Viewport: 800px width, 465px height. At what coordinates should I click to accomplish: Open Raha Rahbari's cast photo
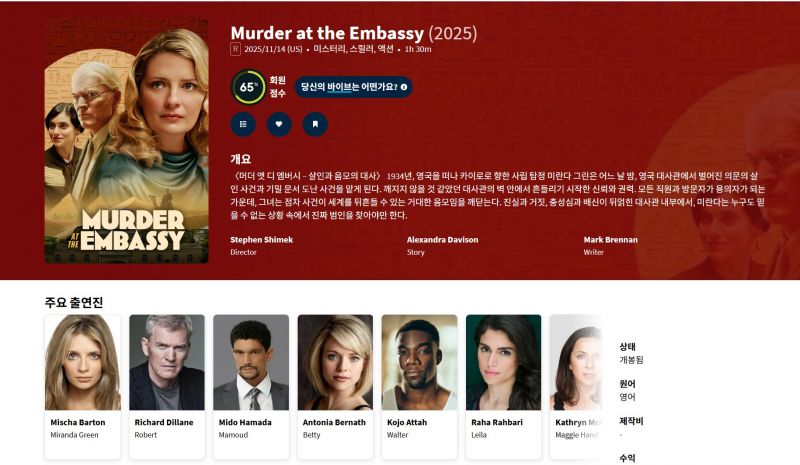point(504,362)
